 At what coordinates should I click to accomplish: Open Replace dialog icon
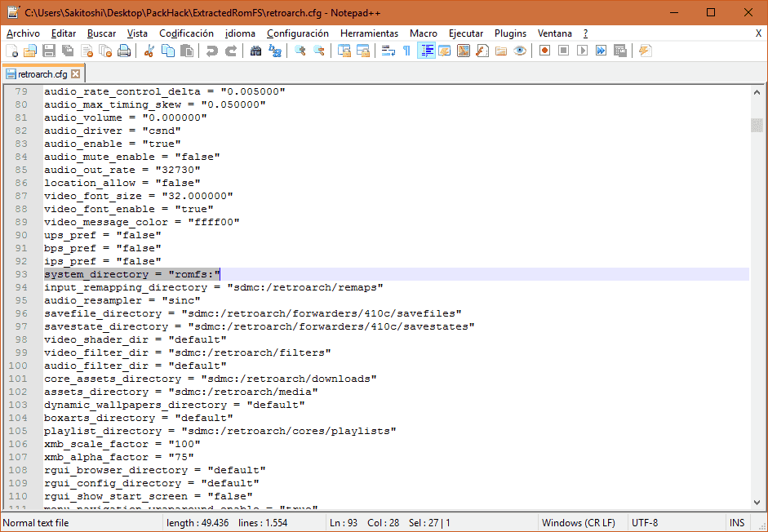275,51
